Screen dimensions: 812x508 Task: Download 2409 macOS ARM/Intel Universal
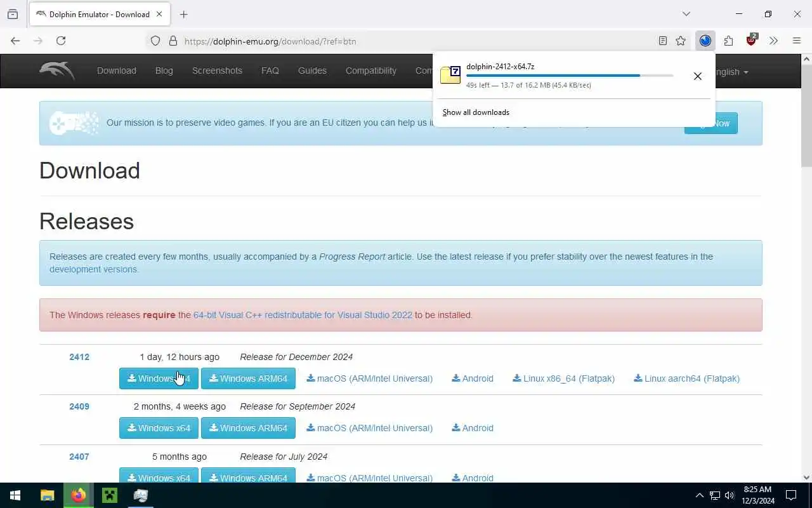pos(369,428)
